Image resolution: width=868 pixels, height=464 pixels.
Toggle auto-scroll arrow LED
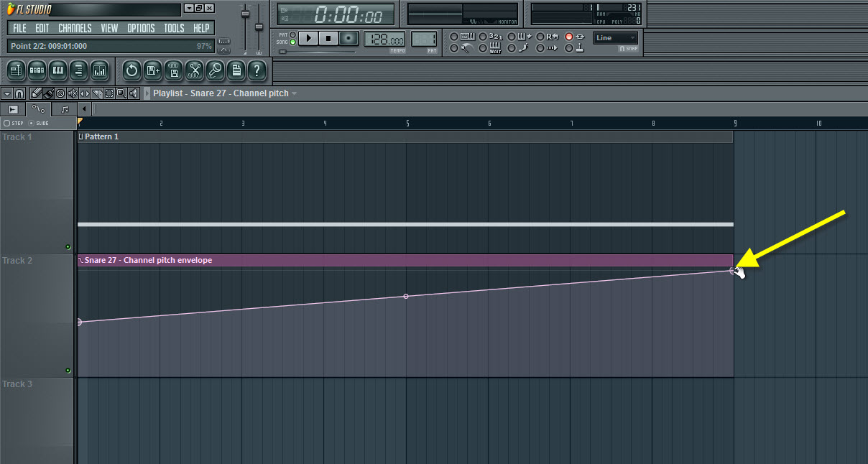(540, 48)
